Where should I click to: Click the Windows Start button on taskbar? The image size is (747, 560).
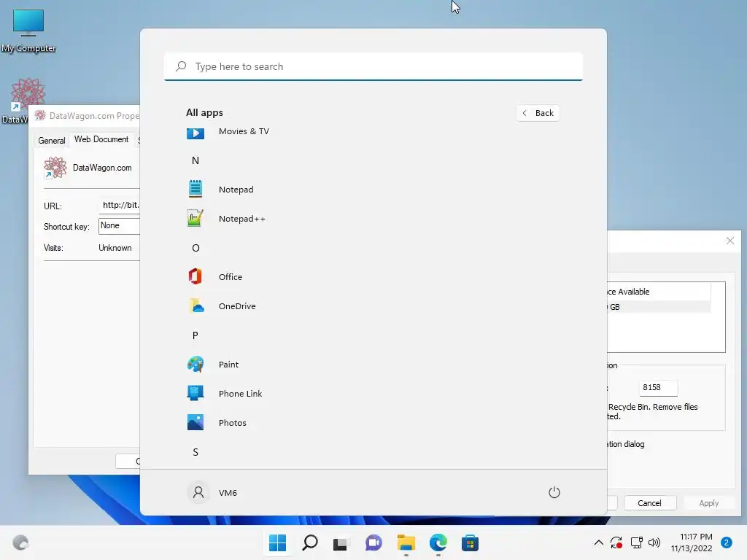pos(277,542)
